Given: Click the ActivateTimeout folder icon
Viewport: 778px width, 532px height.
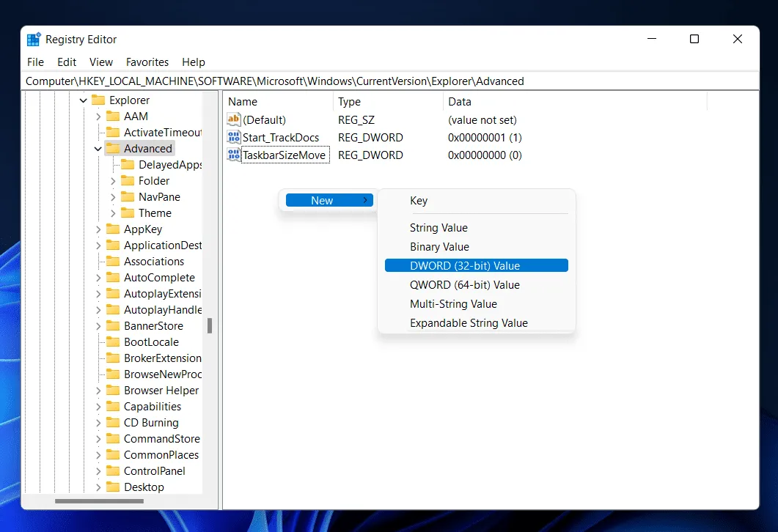Looking at the screenshot, I should point(113,133).
